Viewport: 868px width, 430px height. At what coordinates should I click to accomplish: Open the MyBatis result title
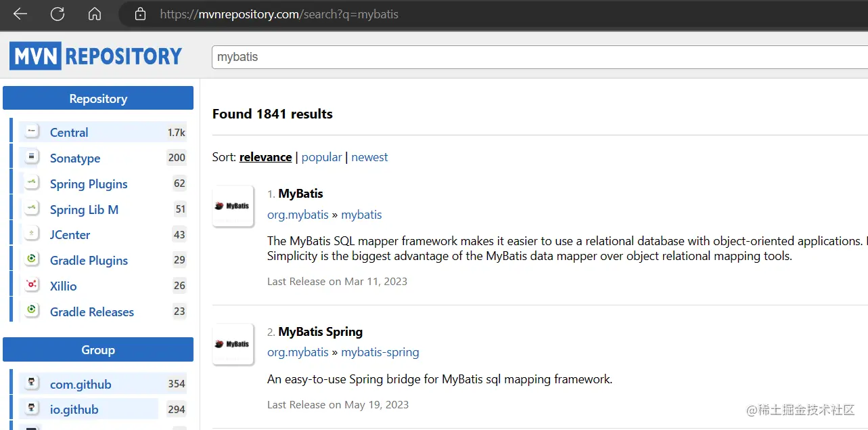pos(300,193)
